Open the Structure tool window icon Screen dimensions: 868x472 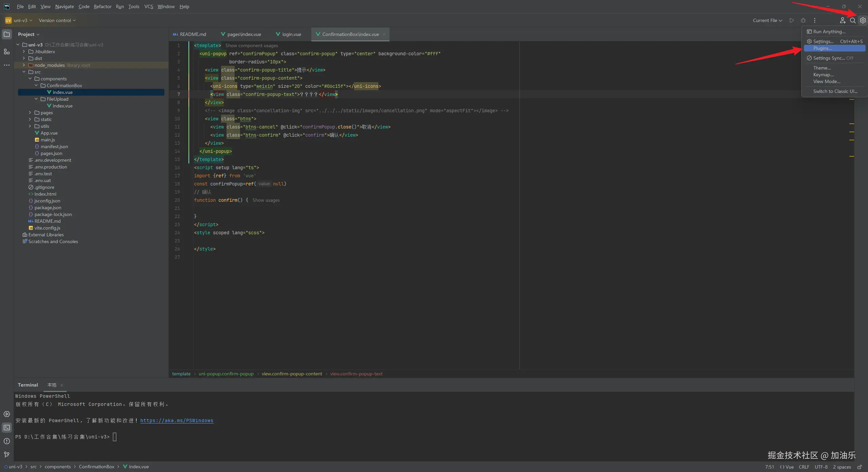(x=6, y=52)
